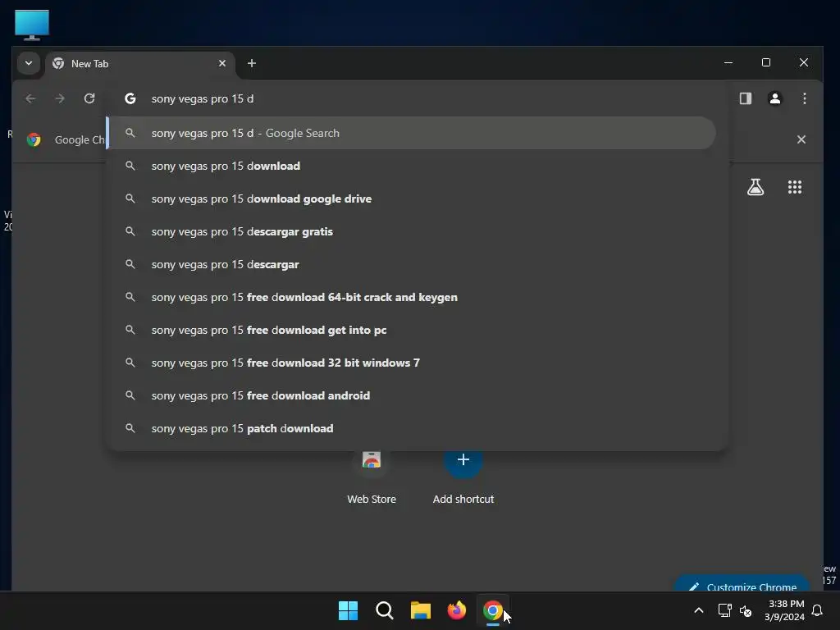The height and width of the screenshot is (630, 840).
Task: Choose suggestion 'free download 32 bit windows 7'
Action: [x=412, y=363]
